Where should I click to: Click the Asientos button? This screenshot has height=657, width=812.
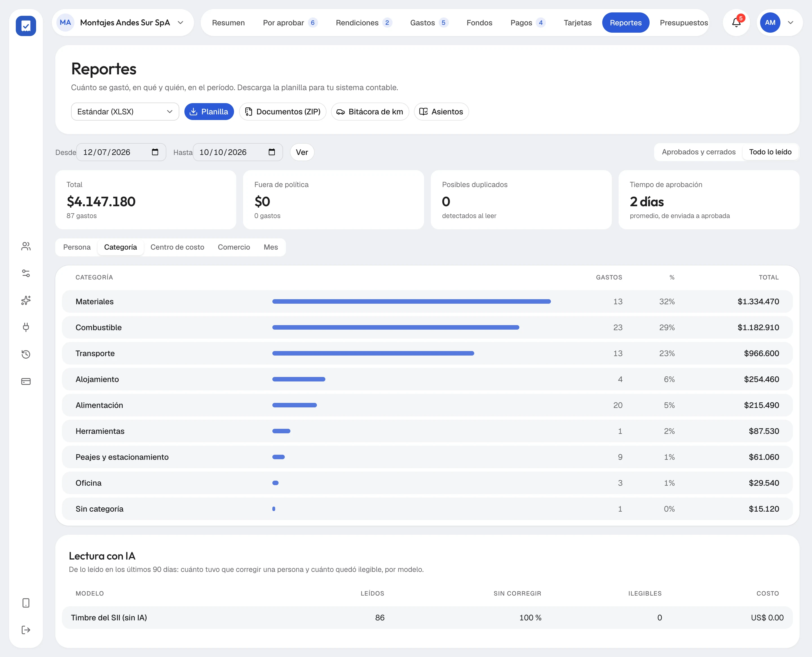441,112
